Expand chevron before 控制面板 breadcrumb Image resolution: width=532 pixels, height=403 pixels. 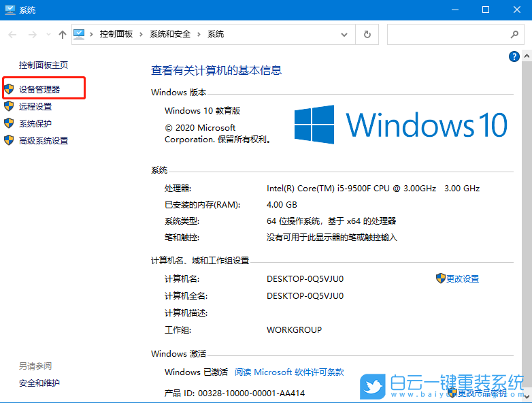[x=91, y=34]
